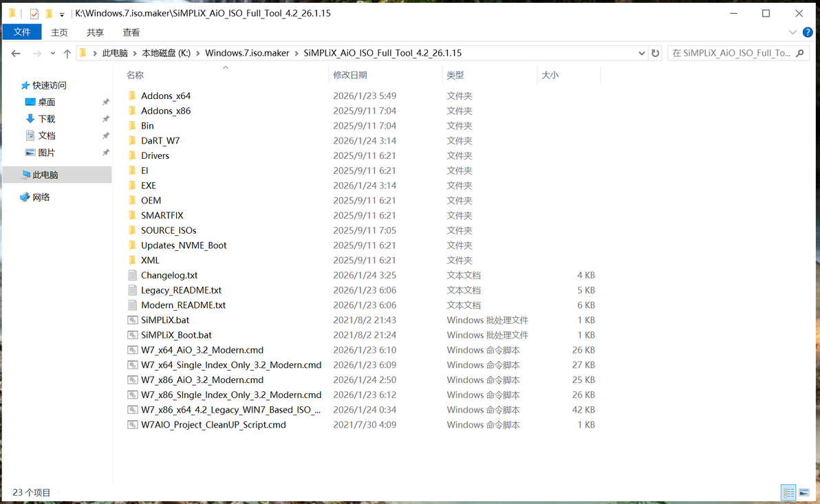Click the Windows 批处理文件 type of SiMPLiX.bat
Image resolution: width=820 pixels, height=504 pixels.
[488, 320]
